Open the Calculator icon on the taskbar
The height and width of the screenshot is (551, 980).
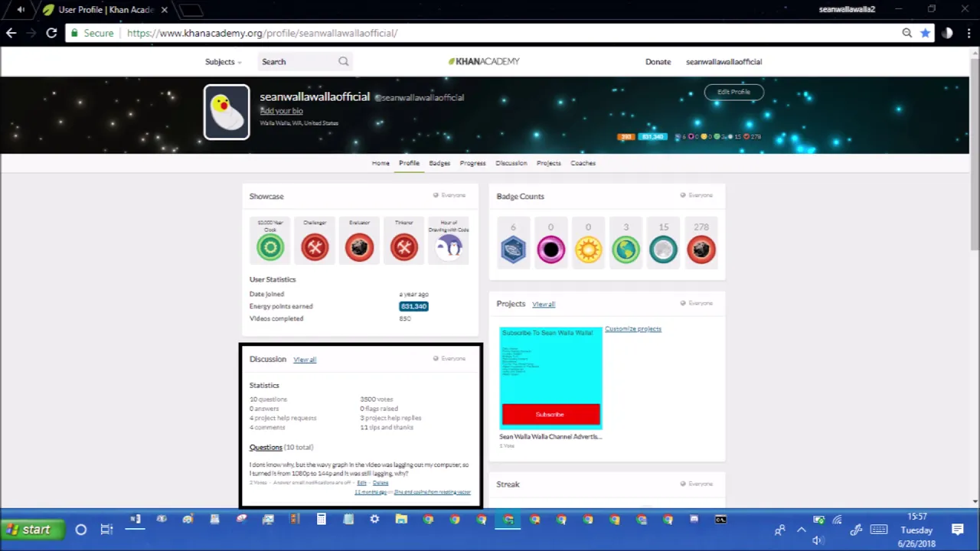[x=321, y=520]
